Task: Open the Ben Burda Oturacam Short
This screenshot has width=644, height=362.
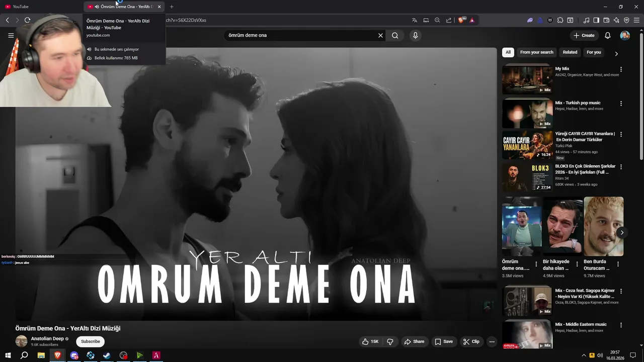Action: click(603, 226)
